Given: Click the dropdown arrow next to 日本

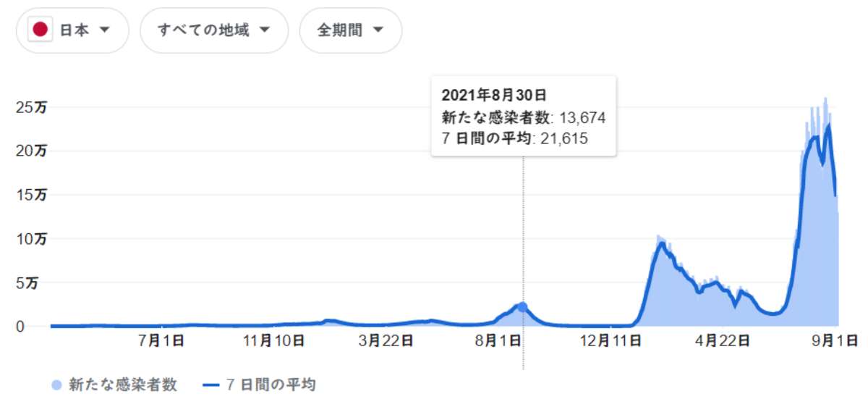Looking at the screenshot, I should point(104,30).
